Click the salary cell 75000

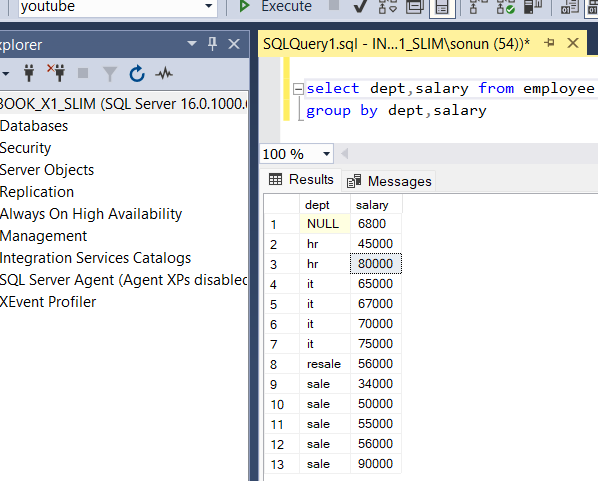tap(376, 344)
